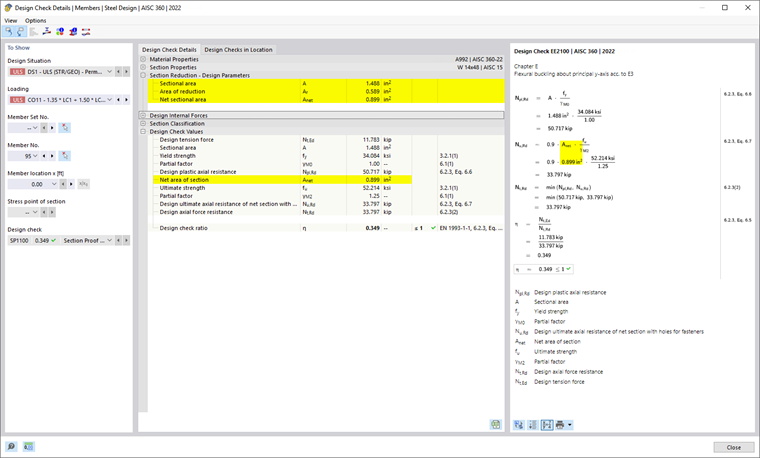Screen dimensions: 760x458
Task: Step to next Loading combination
Action: coord(126,100)
